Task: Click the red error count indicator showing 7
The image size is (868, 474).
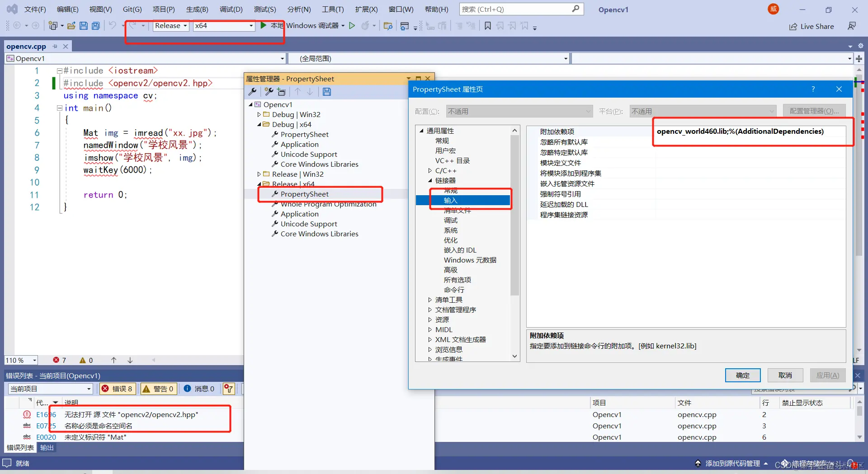Action: (x=59, y=360)
